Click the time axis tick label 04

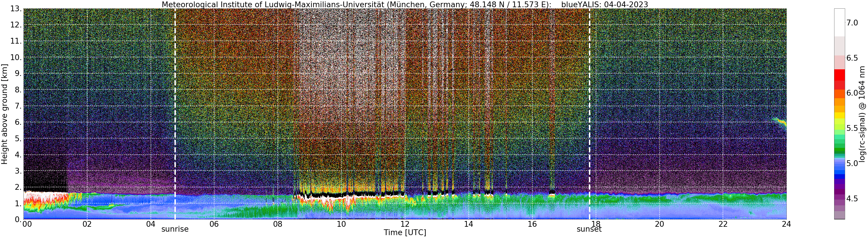[151, 224]
